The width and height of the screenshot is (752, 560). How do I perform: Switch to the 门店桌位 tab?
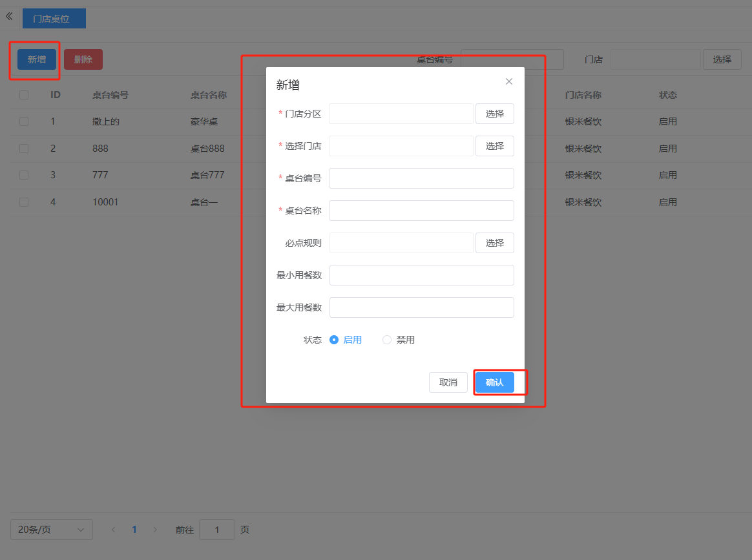point(54,19)
